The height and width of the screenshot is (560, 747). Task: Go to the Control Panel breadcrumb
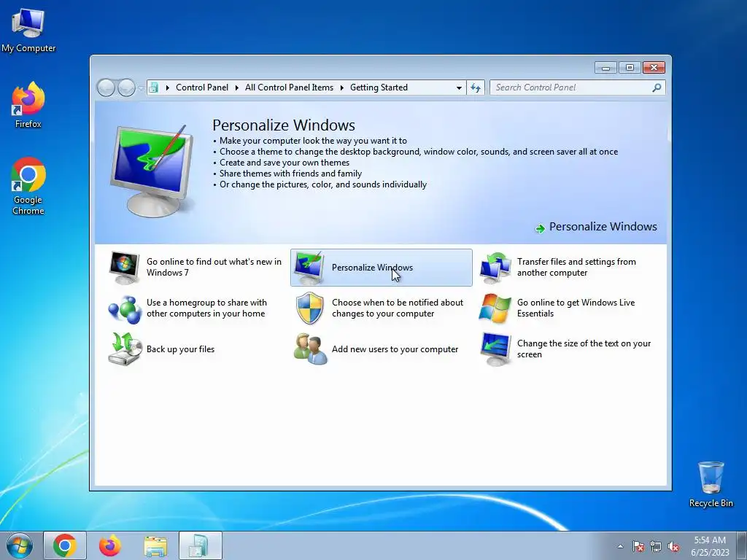tap(202, 87)
